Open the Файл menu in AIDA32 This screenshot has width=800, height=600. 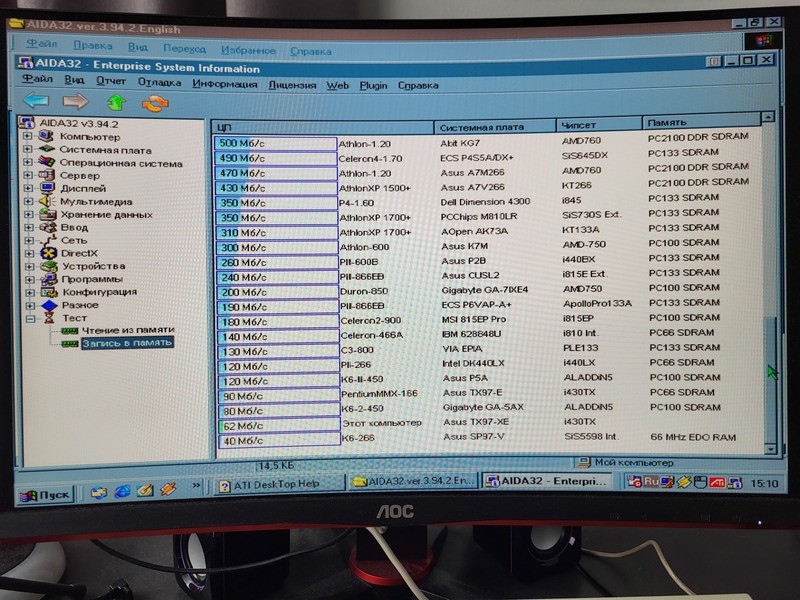(x=37, y=79)
